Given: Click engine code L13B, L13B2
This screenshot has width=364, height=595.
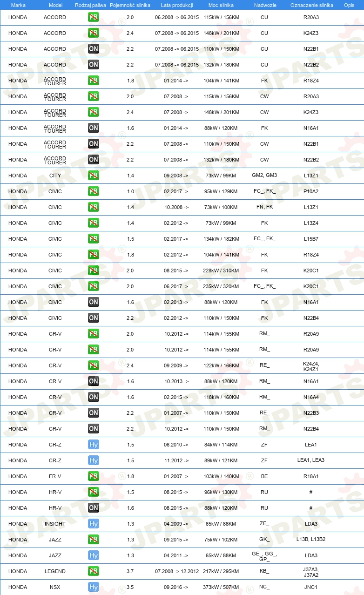Looking at the screenshot, I should click(x=311, y=540).
